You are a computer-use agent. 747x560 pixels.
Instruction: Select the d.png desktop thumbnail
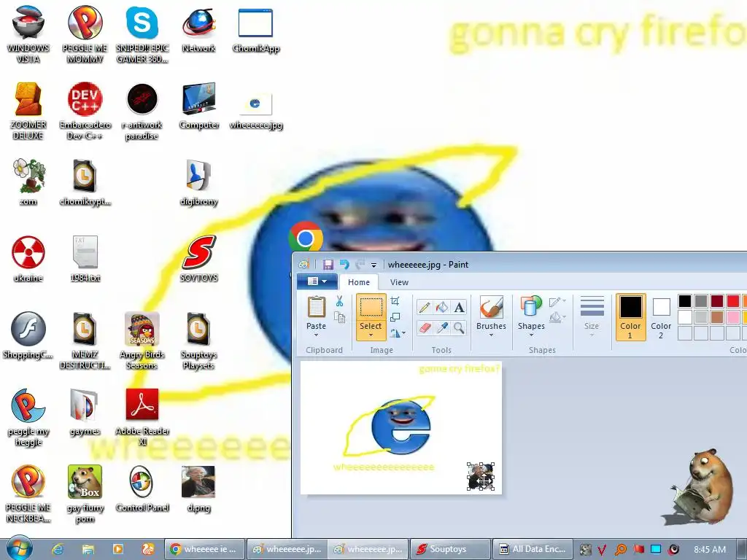click(198, 489)
